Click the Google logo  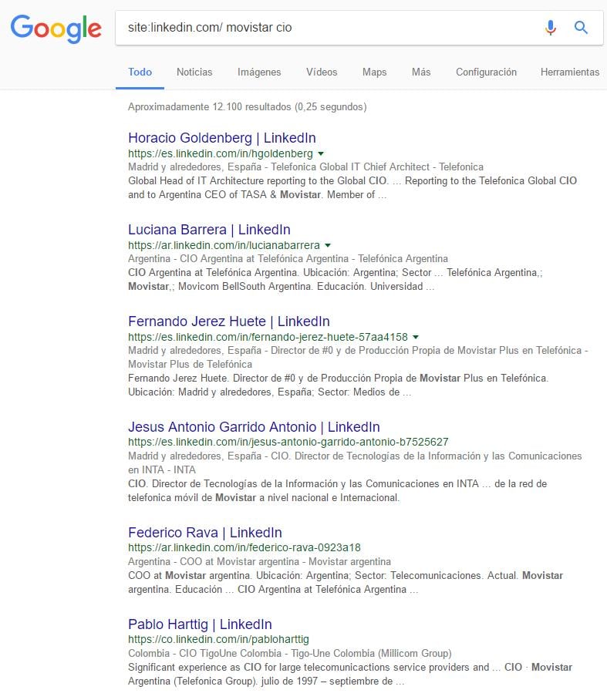(56, 28)
